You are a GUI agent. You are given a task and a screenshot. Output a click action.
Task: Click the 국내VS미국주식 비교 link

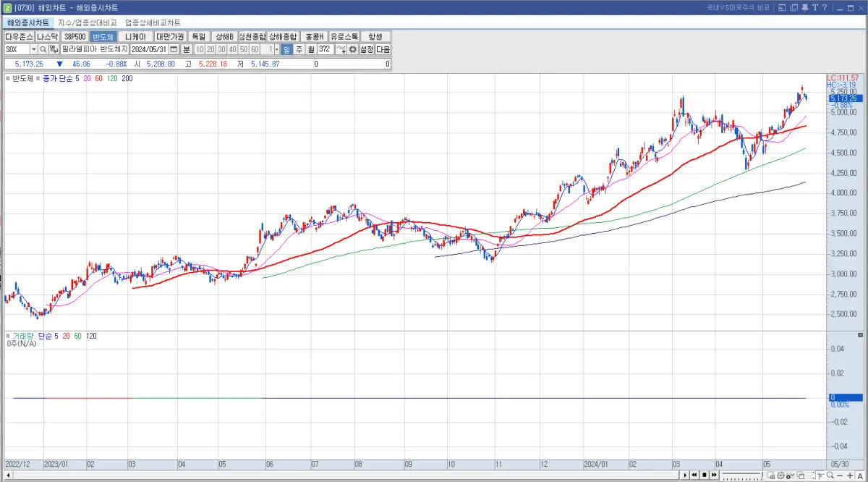coord(739,7)
